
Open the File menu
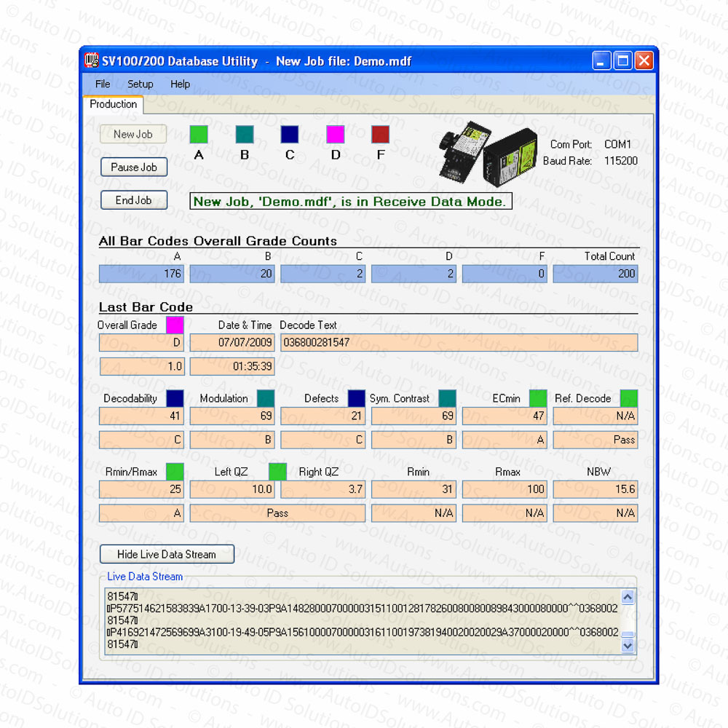pyautogui.click(x=103, y=84)
